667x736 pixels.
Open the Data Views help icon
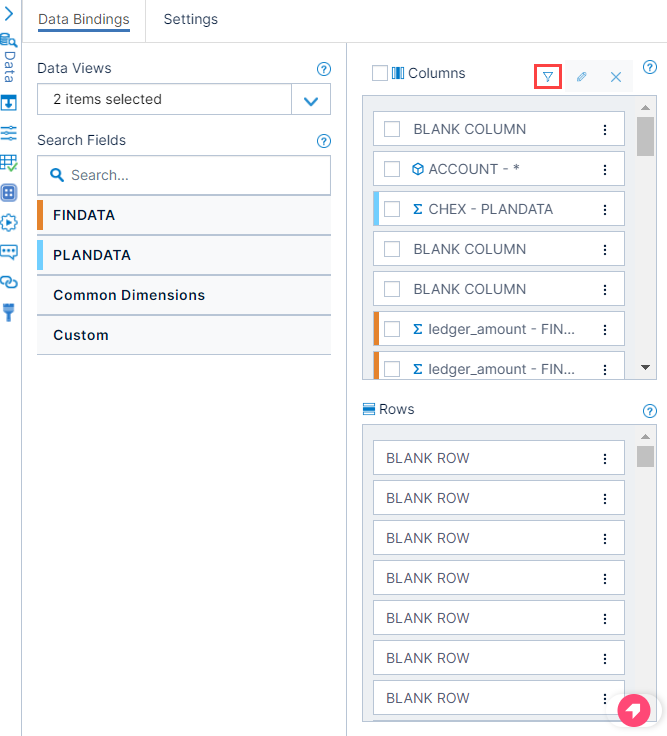323,69
